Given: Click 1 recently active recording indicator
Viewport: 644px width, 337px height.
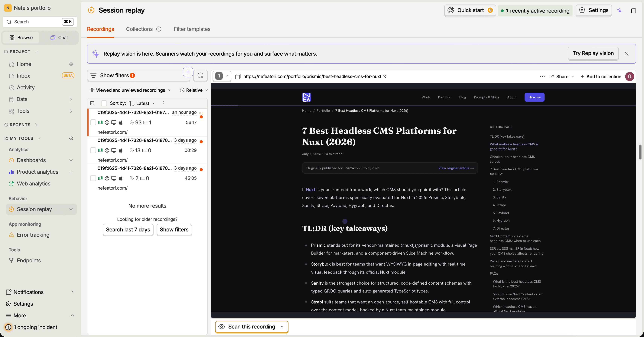Looking at the screenshot, I should (535, 11).
